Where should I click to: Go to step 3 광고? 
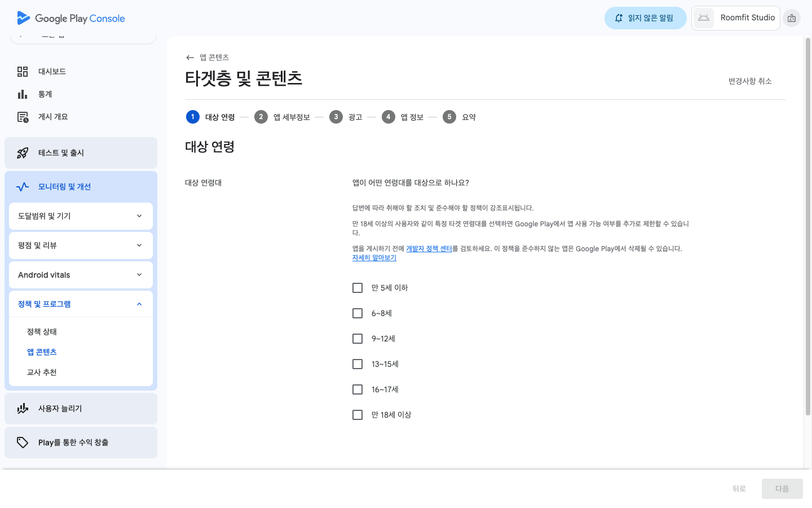tap(346, 117)
